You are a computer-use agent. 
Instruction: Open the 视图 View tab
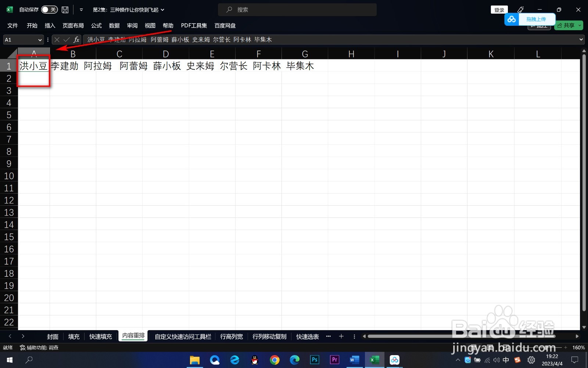coord(150,25)
